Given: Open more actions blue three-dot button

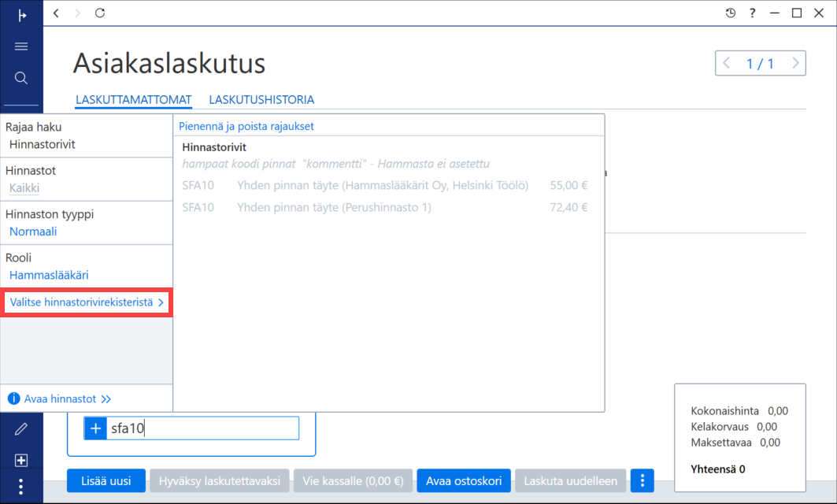Looking at the screenshot, I should pyautogui.click(x=643, y=480).
